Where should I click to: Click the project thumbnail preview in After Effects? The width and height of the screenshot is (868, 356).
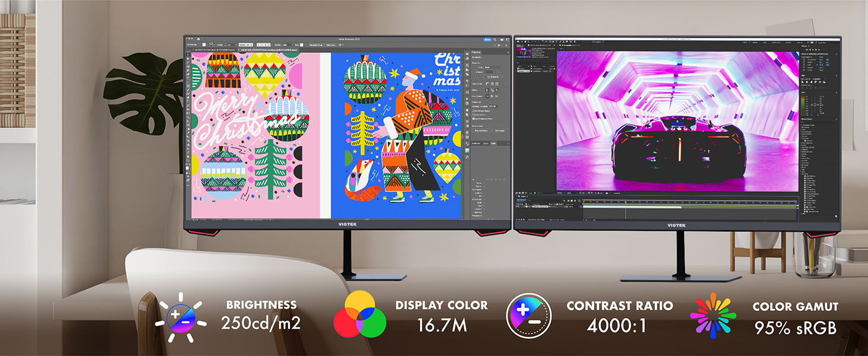[x=523, y=53]
